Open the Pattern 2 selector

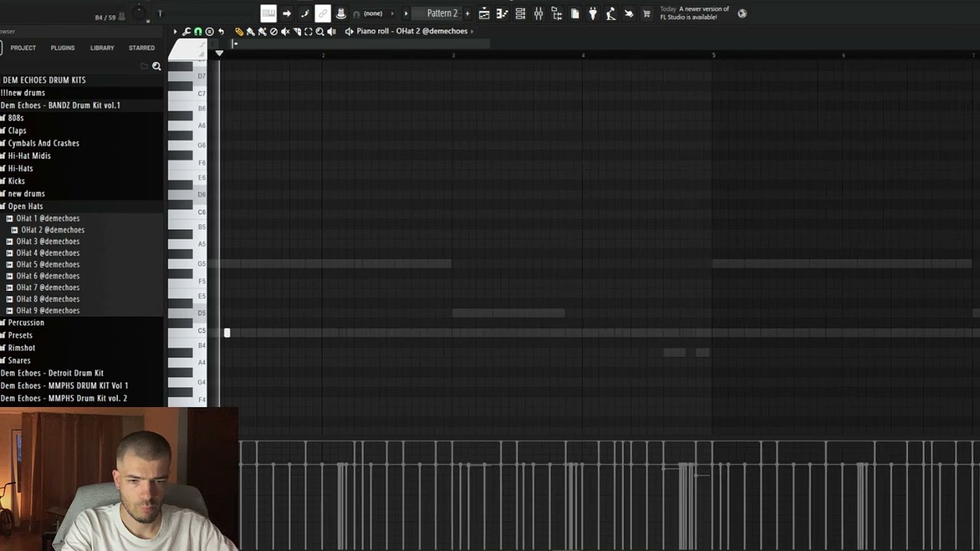(x=442, y=13)
